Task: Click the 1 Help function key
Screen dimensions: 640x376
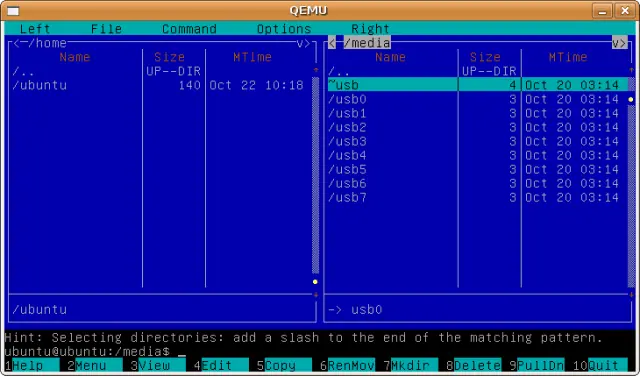Action: 32,365
